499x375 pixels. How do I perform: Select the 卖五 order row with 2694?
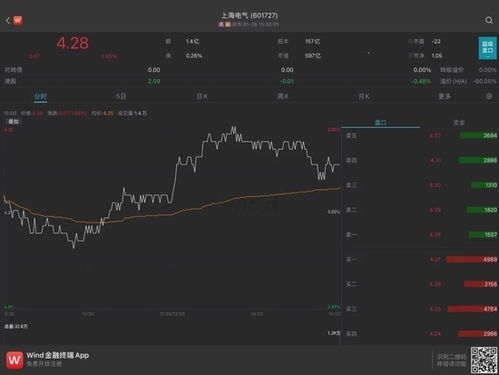pyautogui.click(x=421, y=136)
